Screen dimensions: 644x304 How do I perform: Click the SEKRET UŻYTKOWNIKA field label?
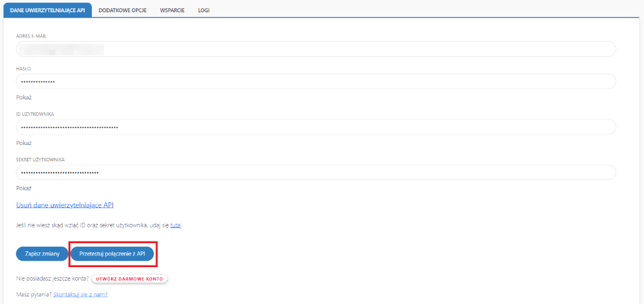click(x=40, y=160)
